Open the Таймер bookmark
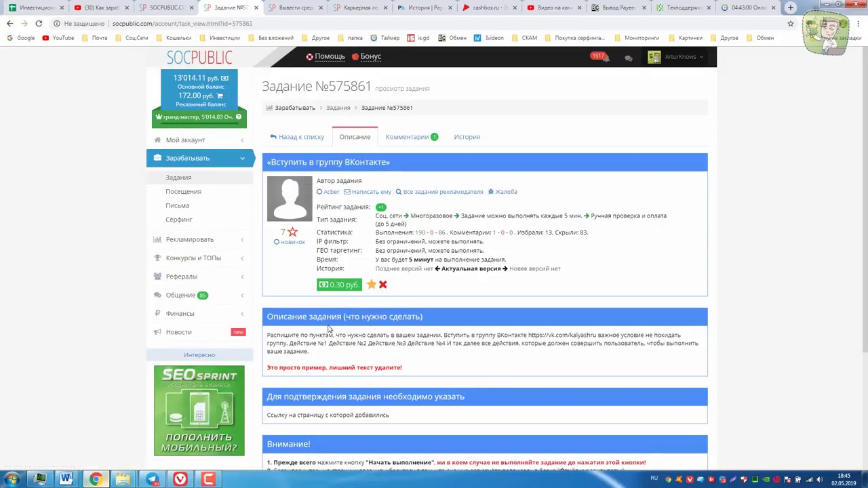Viewport: 868px width, 488px height. 386,38
